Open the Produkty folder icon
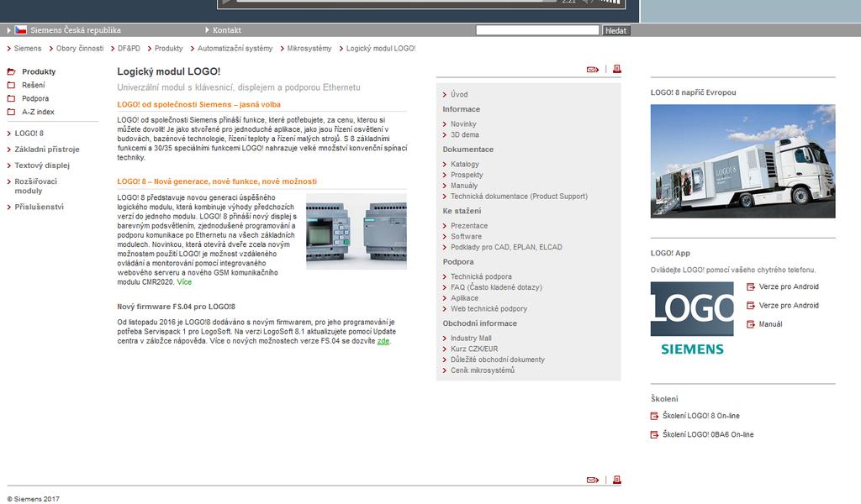 click(11, 71)
